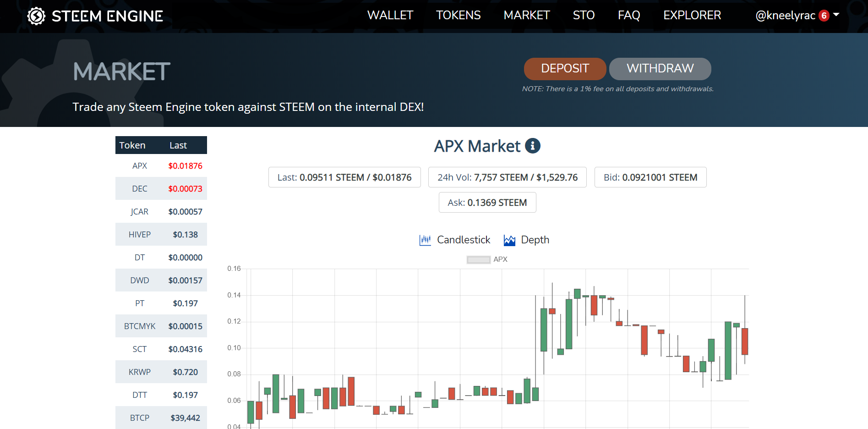Click the Token column header
This screenshot has height=429, width=868.
pyautogui.click(x=132, y=145)
